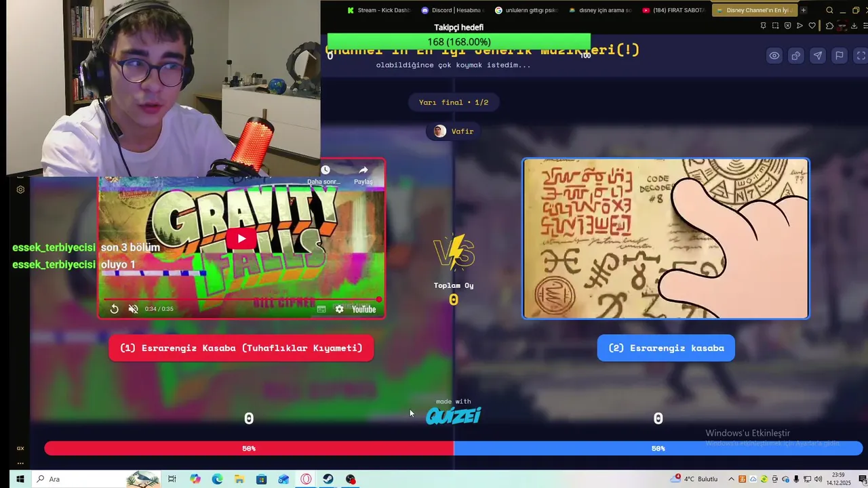This screenshot has height=488, width=868.
Task: Add video to Watch Later (Daha sonra)
Action: pos(325,174)
